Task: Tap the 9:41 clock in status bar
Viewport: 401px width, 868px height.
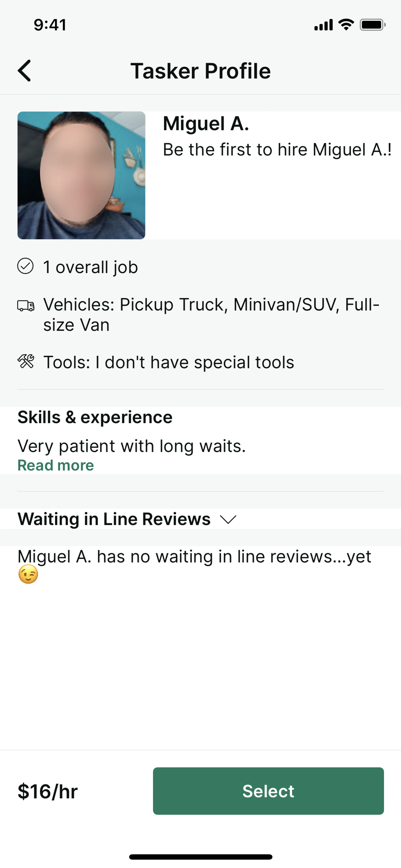Action: [x=50, y=25]
